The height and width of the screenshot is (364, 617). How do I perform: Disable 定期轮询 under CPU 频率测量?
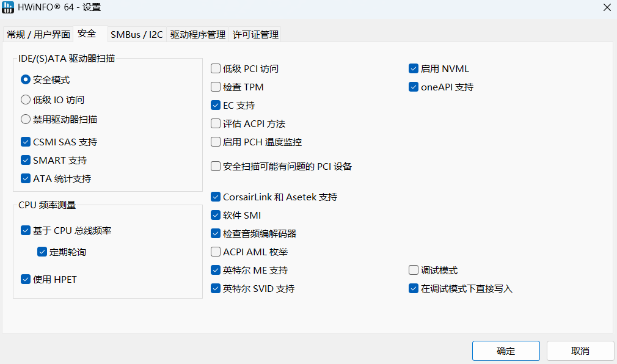[42, 251]
